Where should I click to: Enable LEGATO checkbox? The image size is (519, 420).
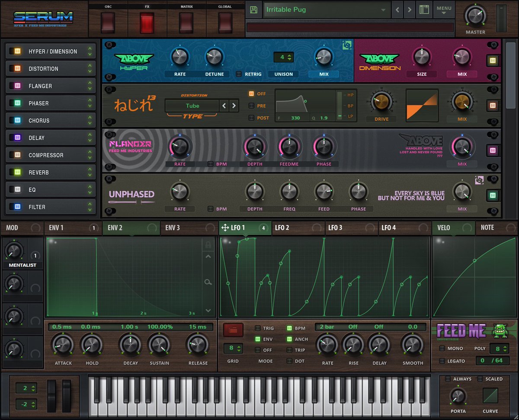click(442, 361)
